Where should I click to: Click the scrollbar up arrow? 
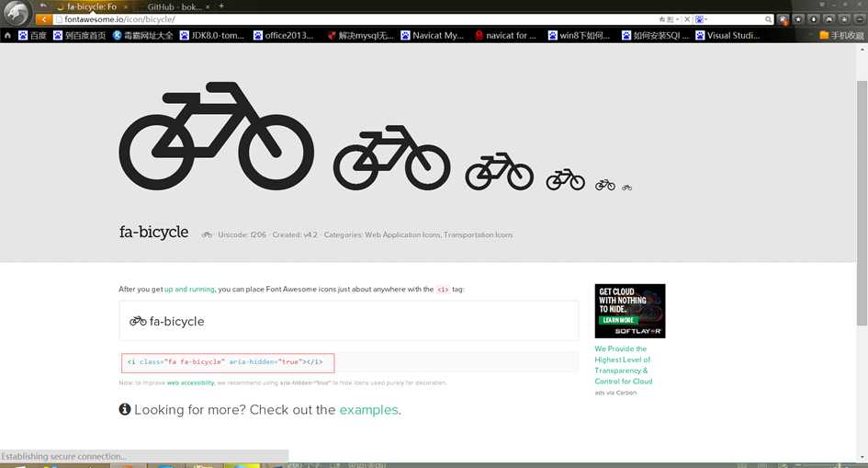tap(862, 50)
